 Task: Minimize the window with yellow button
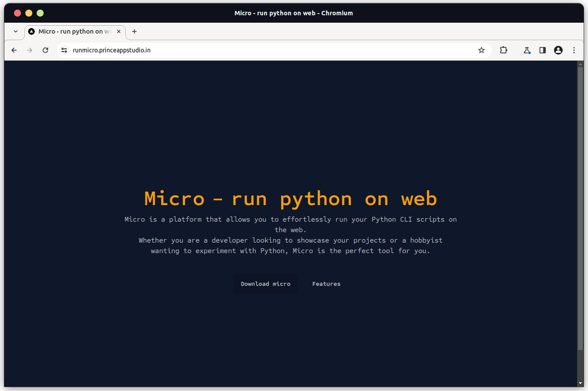pos(29,13)
